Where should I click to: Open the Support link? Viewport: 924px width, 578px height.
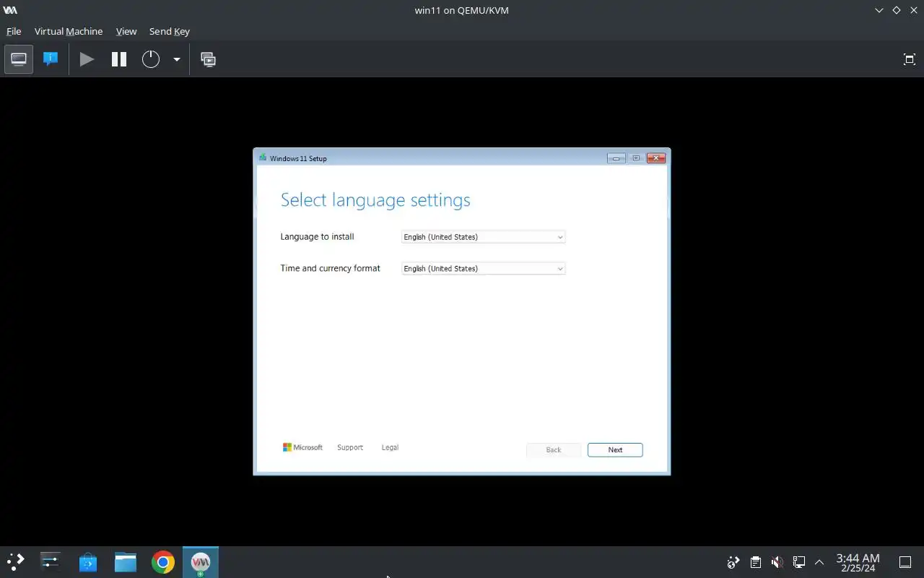pos(350,447)
